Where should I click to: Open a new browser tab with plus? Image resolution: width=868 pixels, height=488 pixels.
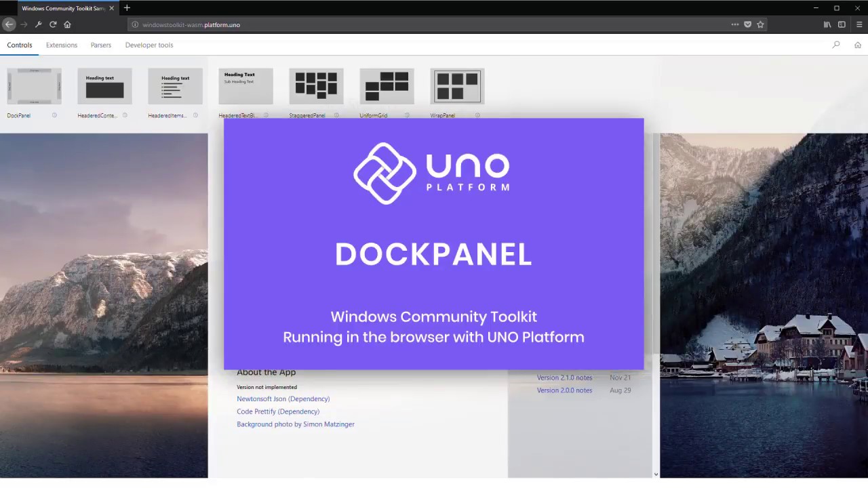click(127, 8)
